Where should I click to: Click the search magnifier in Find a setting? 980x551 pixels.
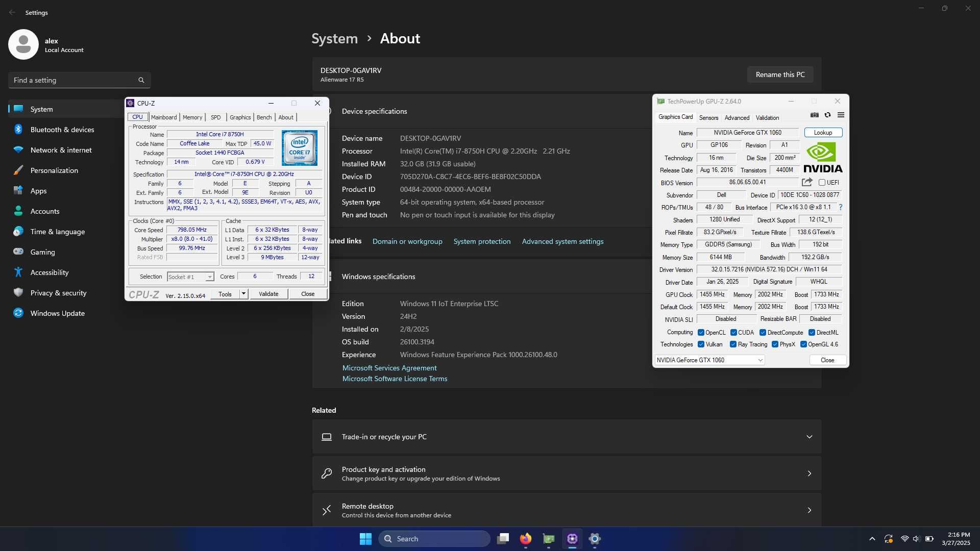[141, 80]
